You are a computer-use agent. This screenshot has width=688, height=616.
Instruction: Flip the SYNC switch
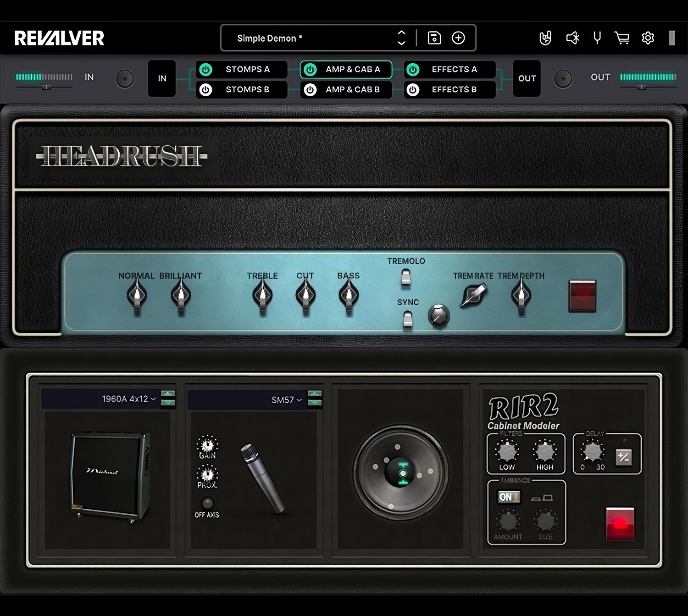(x=408, y=319)
